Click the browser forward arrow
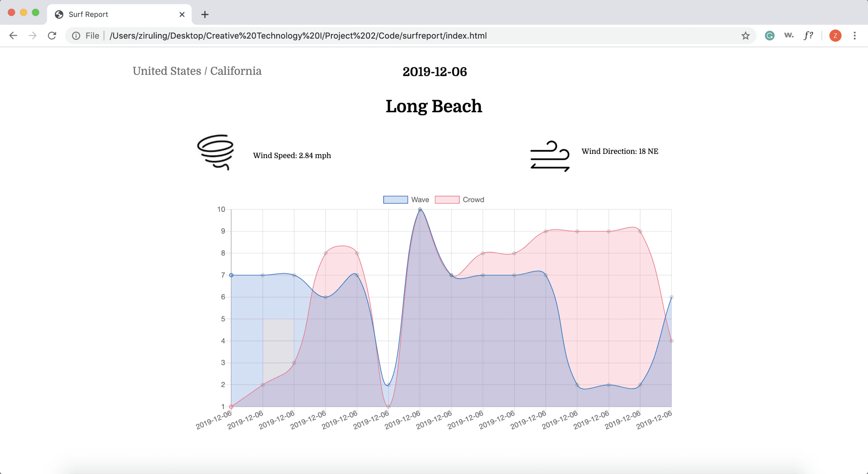The width and height of the screenshot is (868, 474). pyautogui.click(x=33, y=35)
